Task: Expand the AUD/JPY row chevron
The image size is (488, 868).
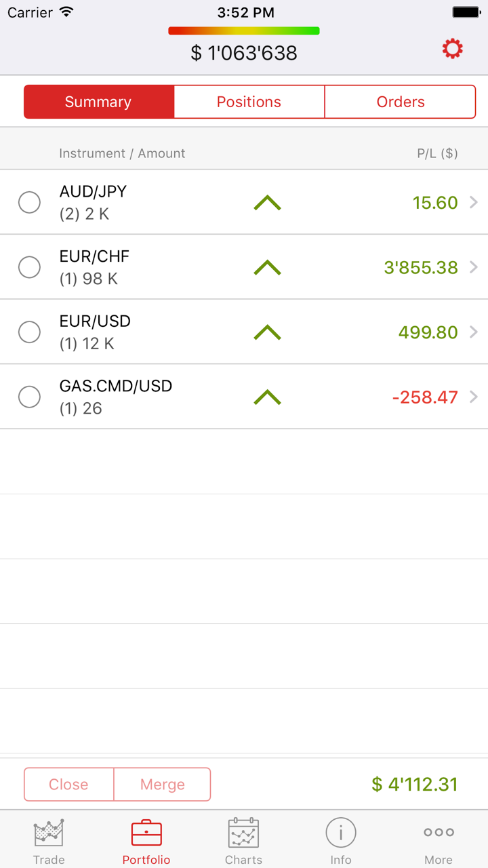Action: point(474,202)
